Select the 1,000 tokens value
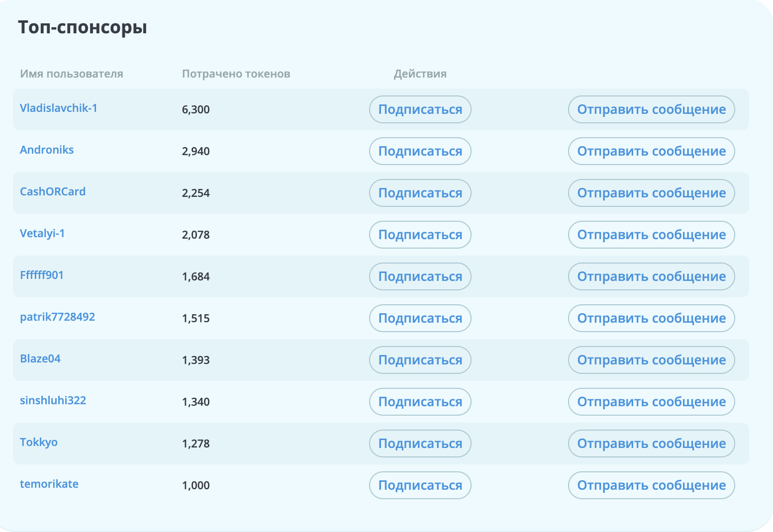Image resolution: width=773 pixels, height=532 pixels. 196,485
